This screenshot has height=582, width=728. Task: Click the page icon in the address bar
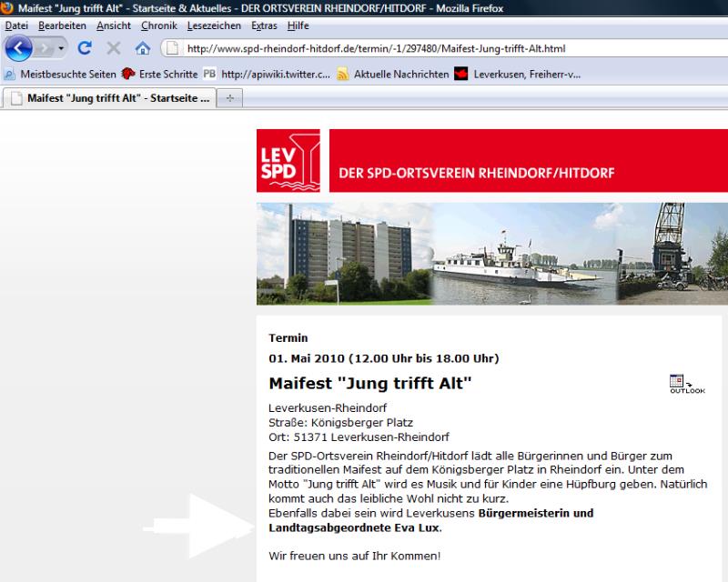coord(172,48)
